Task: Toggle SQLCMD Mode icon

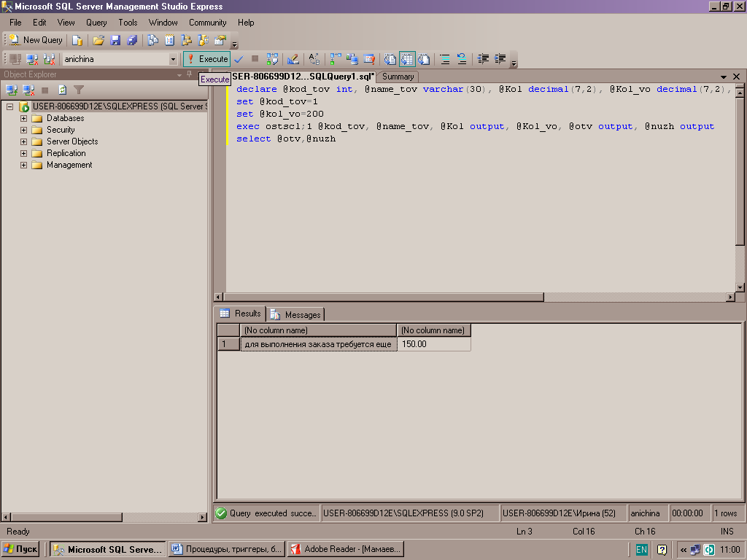Action: tap(368, 59)
